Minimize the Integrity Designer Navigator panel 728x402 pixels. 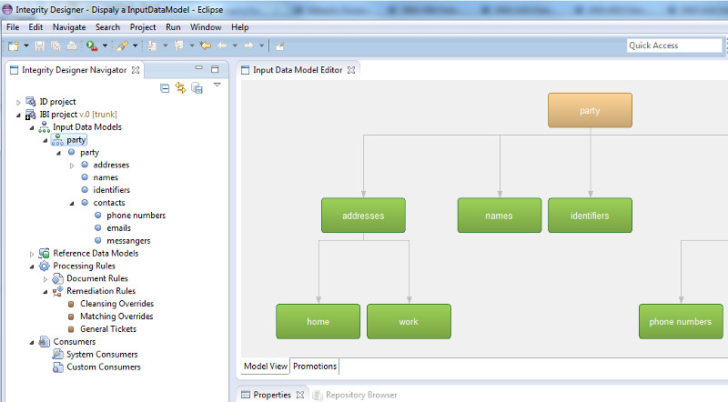point(199,68)
